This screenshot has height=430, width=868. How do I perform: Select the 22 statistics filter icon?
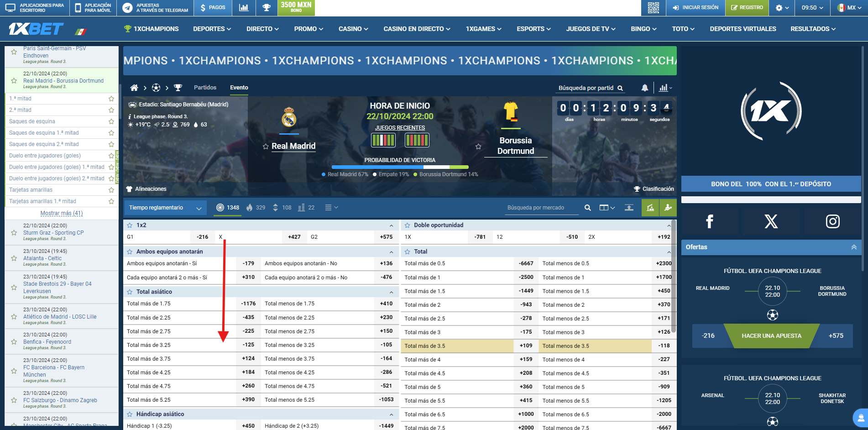306,208
